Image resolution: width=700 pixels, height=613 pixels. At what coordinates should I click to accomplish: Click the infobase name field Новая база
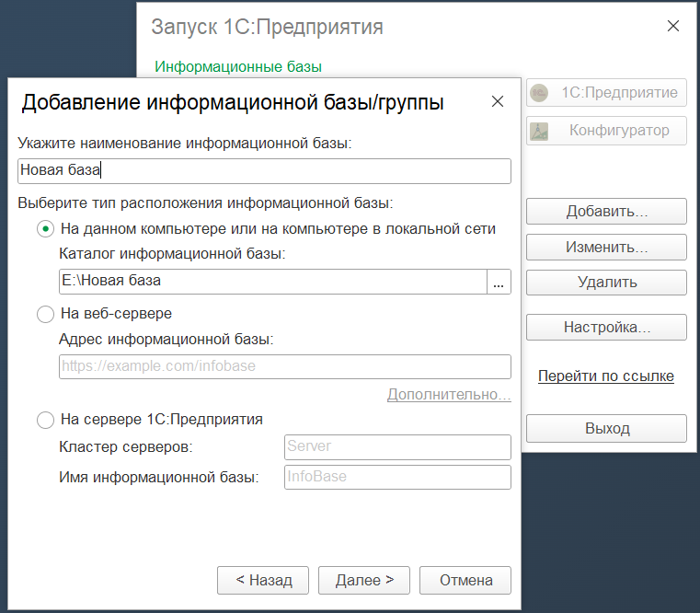coord(263,170)
